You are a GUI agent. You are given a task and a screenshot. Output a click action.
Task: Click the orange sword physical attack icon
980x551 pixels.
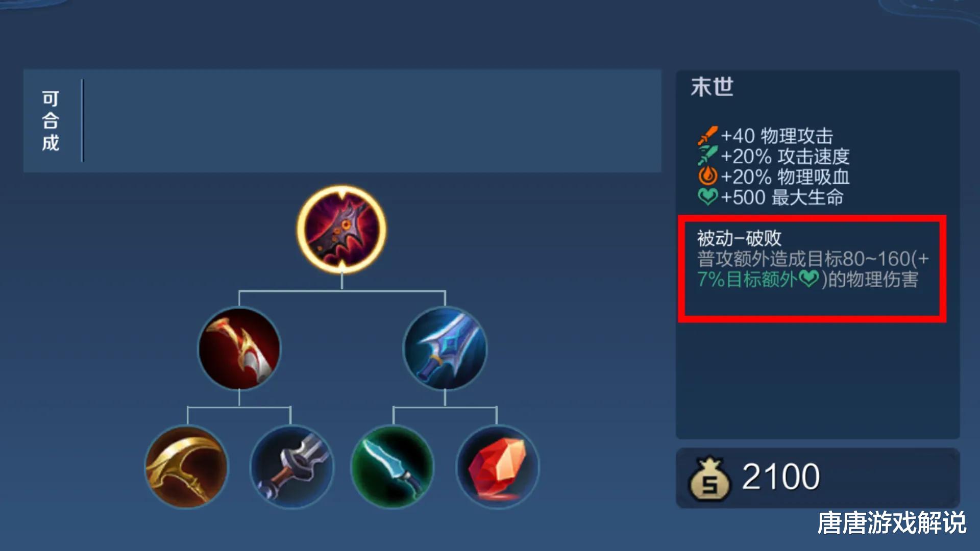pos(707,136)
